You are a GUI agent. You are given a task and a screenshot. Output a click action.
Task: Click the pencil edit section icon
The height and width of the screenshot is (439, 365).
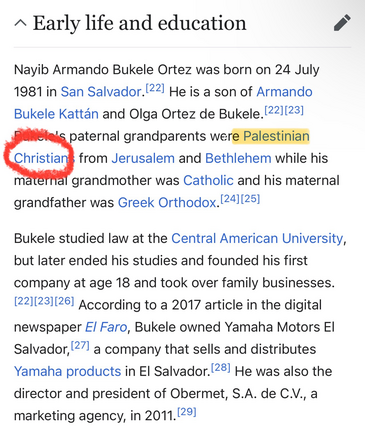342,23
